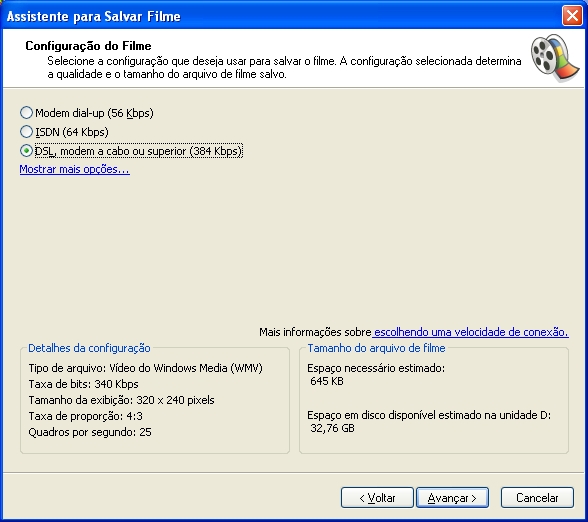Click the 32,76 GB available disk space value
Screen dimensions: 588x522
tap(332, 428)
